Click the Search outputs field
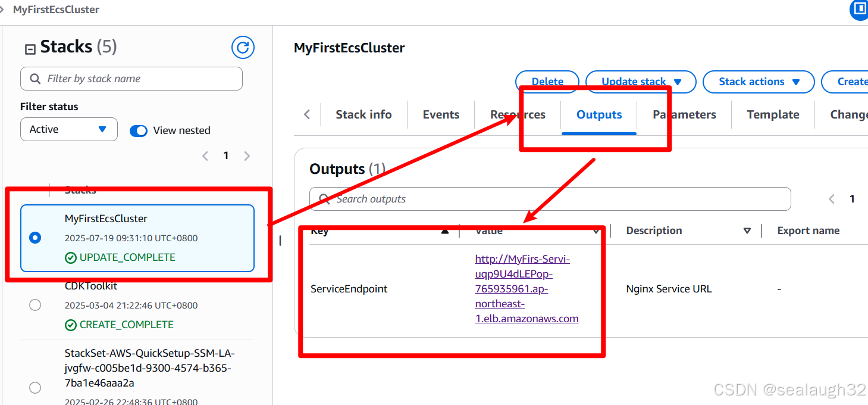 (550, 199)
